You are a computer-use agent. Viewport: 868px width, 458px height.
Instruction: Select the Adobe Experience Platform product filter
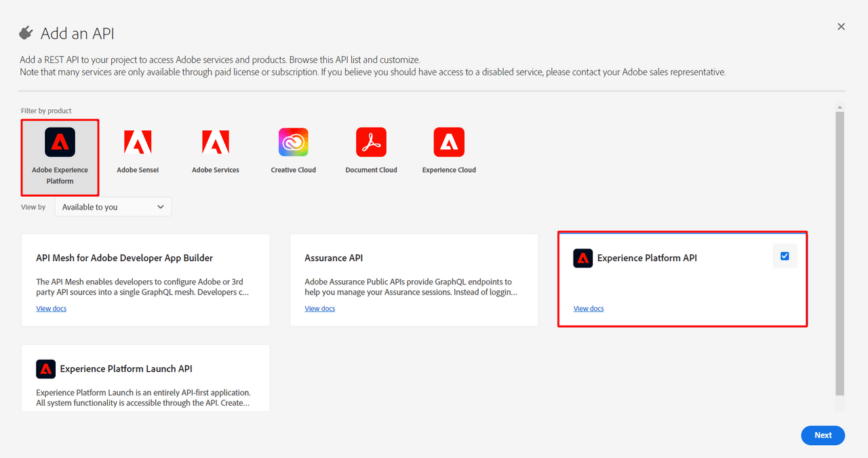(x=60, y=157)
